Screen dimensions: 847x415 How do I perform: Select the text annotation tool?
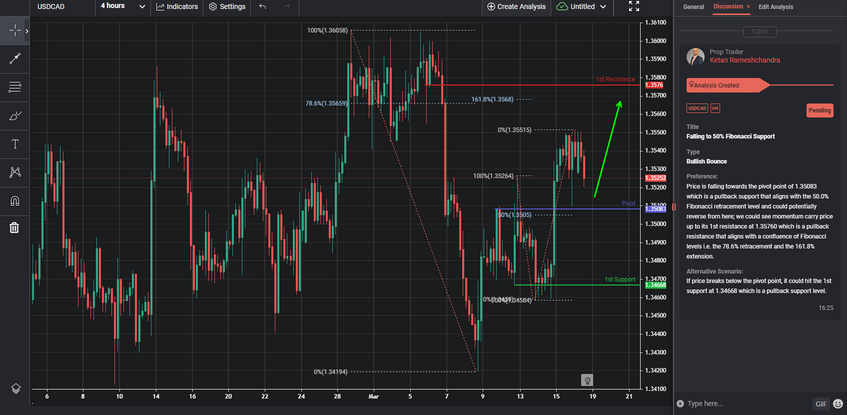click(15, 144)
